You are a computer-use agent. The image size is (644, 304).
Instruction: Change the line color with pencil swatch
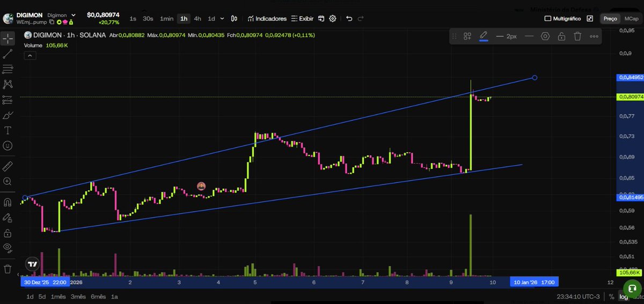point(484,36)
